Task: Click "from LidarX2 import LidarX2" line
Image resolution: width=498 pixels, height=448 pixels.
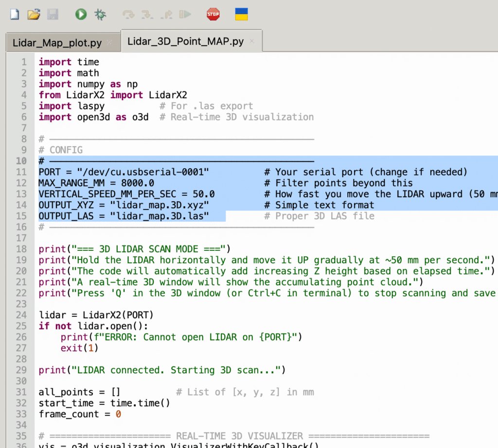Action: (x=113, y=95)
